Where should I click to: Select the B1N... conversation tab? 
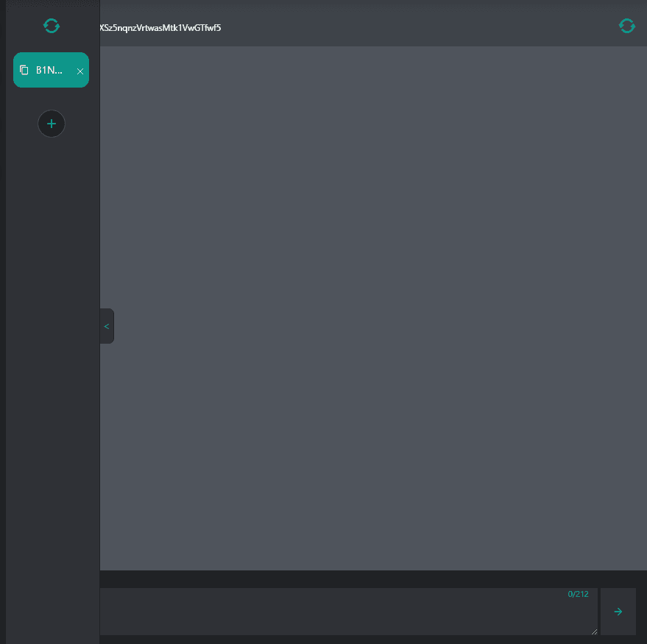point(50,70)
